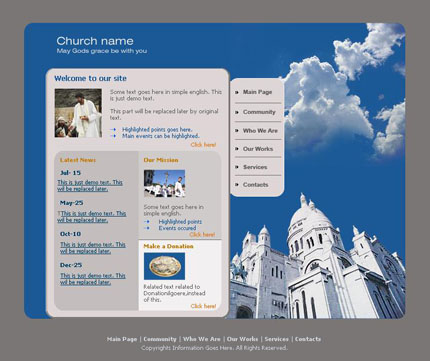Open Main Page in side menu
The width and height of the screenshot is (430, 361).
pyautogui.click(x=257, y=92)
